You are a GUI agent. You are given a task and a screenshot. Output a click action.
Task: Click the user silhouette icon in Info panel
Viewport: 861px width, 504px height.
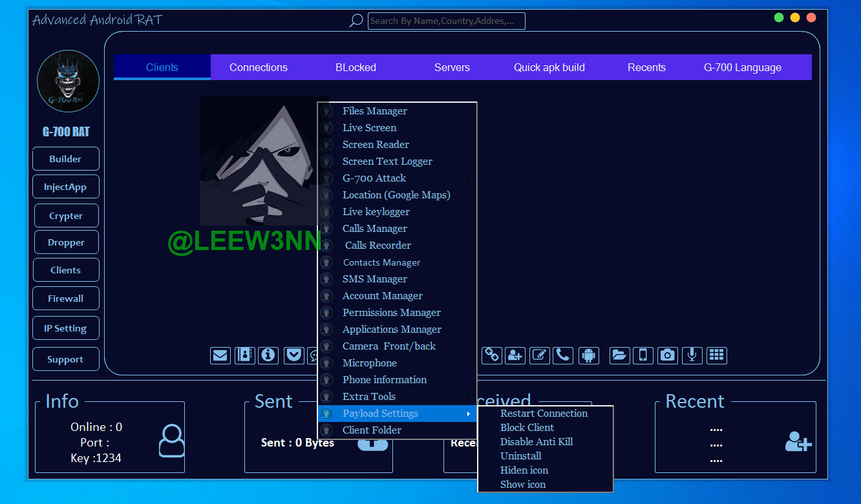[x=171, y=441]
